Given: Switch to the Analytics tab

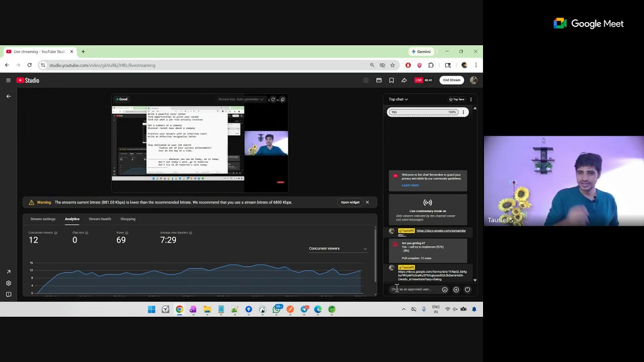Looking at the screenshot, I should click(x=72, y=219).
